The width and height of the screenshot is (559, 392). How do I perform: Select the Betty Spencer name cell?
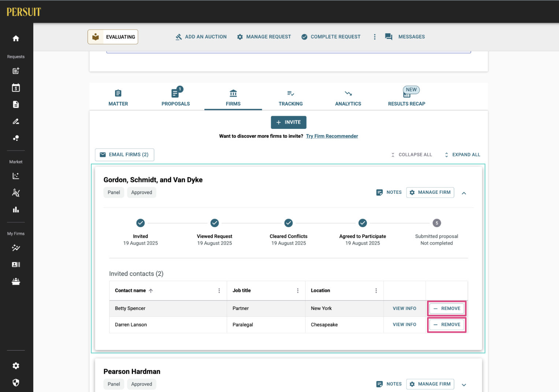168,308
